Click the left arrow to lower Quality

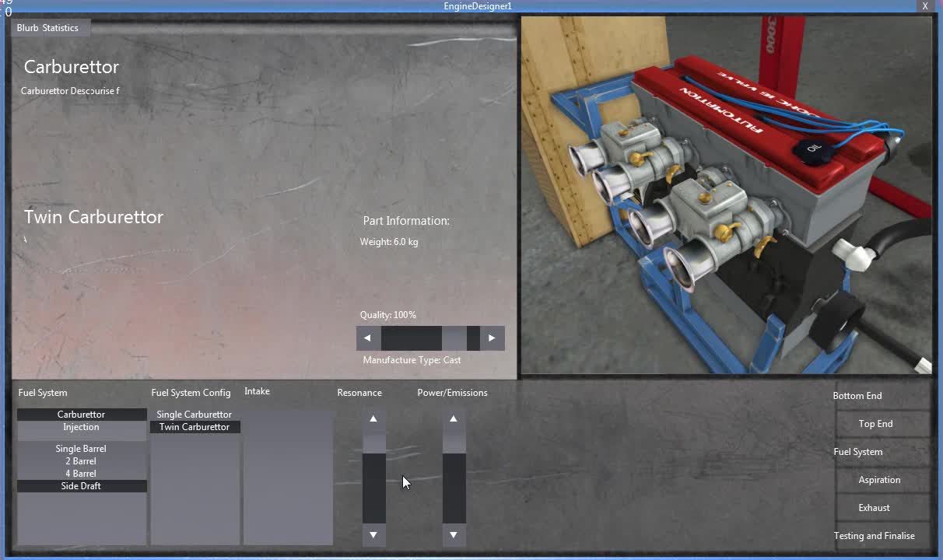pos(367,338)
